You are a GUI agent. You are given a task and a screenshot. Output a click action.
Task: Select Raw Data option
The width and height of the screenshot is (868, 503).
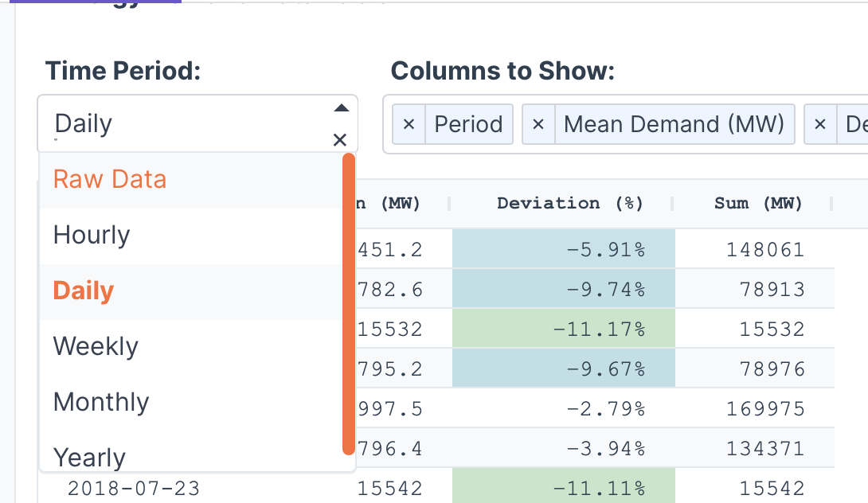110,179
